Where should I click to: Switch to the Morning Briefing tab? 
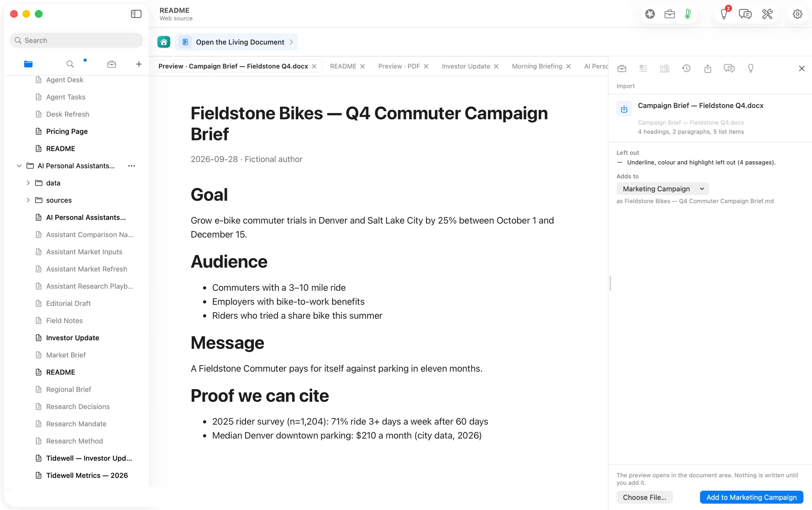pyautogui.click(x=537, y=66)
